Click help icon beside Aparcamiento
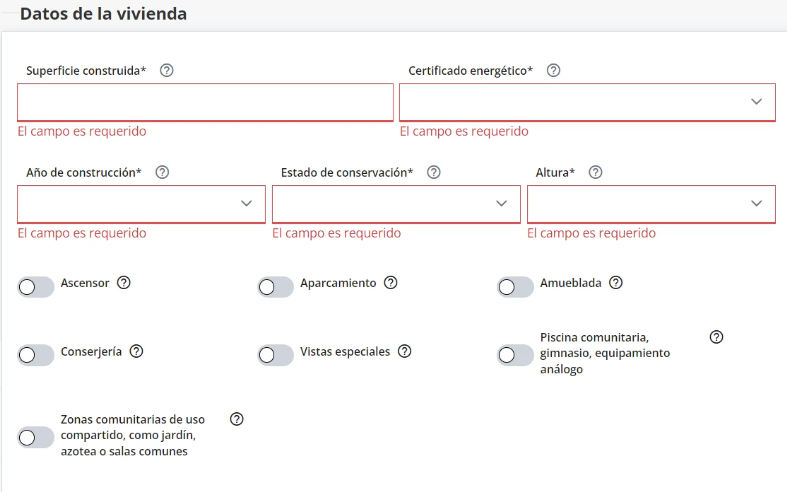Image resolution: width=787 pixels, height=492 pixels. click(390, 283)
